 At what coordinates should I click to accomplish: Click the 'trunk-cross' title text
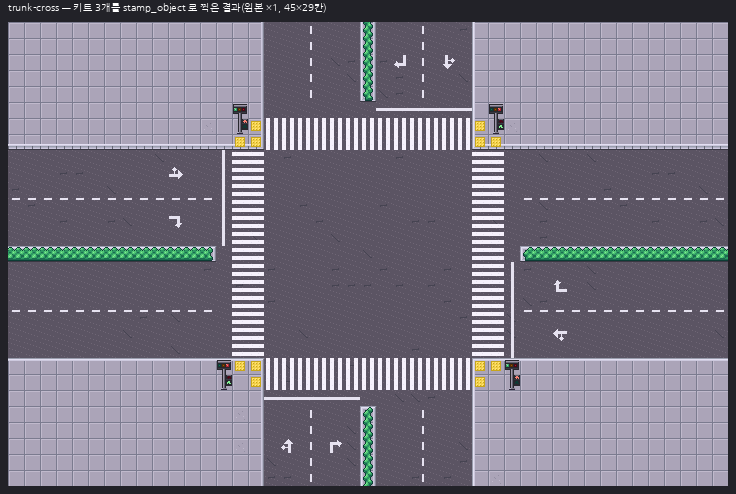34,8
